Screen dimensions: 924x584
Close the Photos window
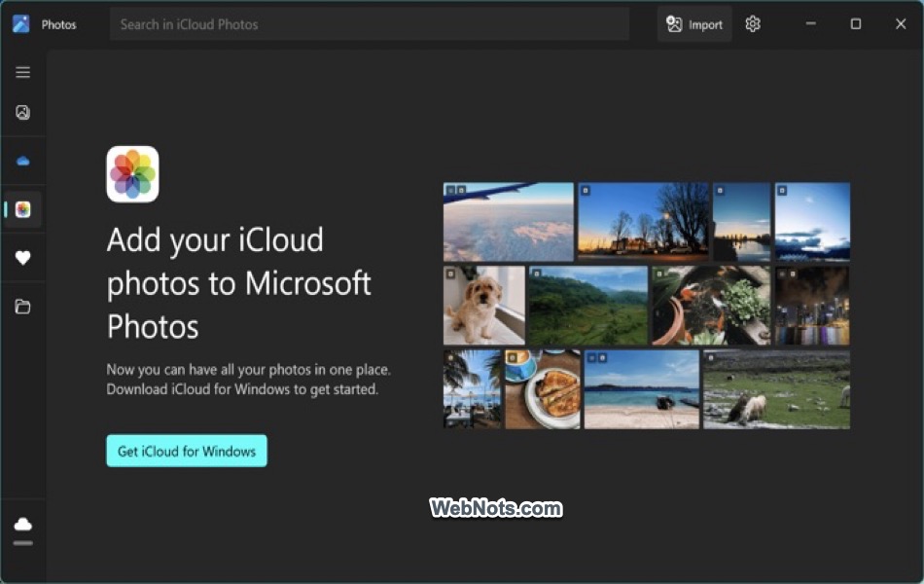(901, 24)
